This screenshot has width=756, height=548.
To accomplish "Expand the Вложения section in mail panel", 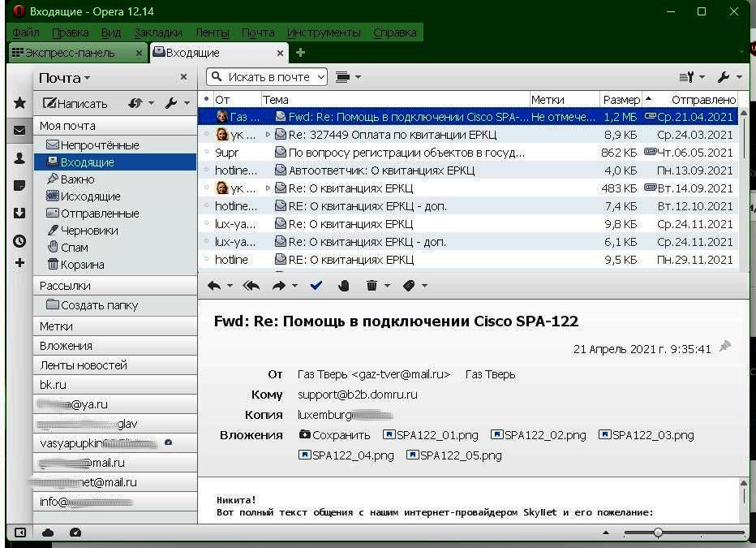I will (x=115, y=345).
